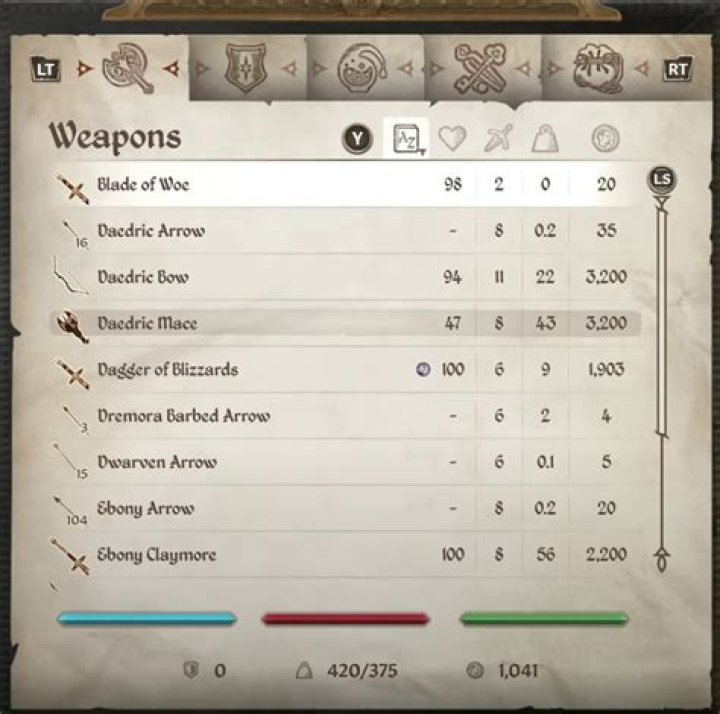Select Ebony Claymore weapon row
720x714 pixels.
point(345,555)
